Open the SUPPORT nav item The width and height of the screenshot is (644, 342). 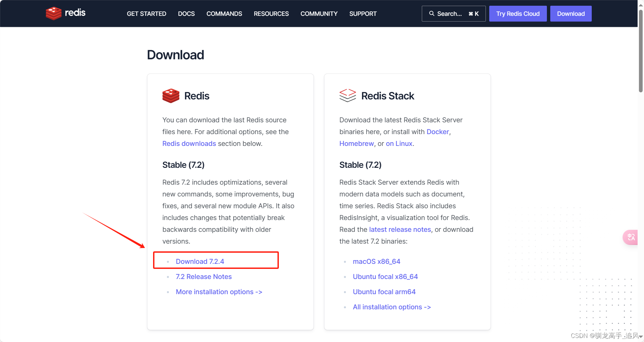tap(363, 14)
